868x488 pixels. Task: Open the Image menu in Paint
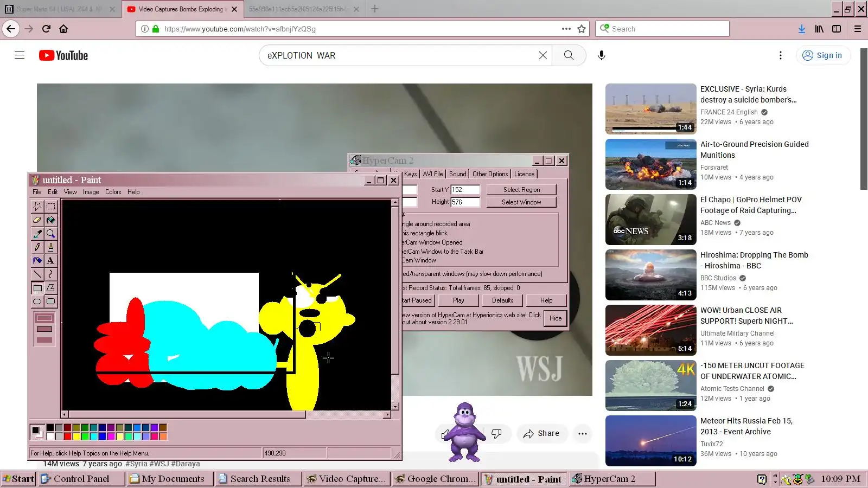click(x=91, y=192)
